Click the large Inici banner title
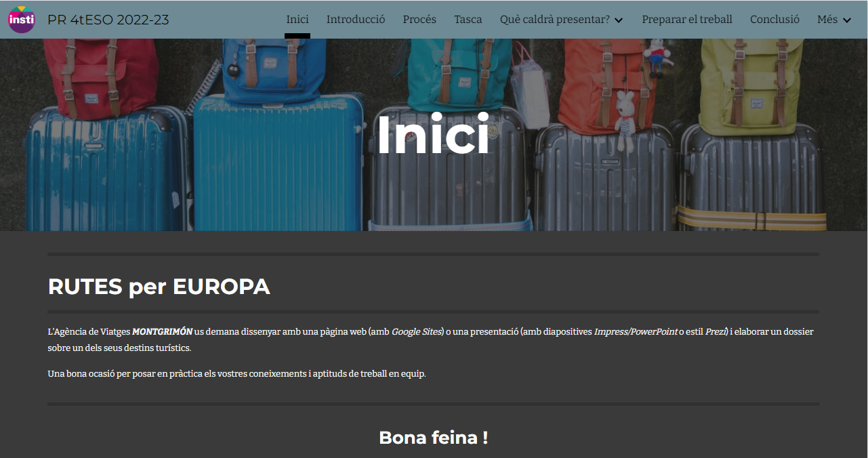868x458 pixels. tap(434, 135)
